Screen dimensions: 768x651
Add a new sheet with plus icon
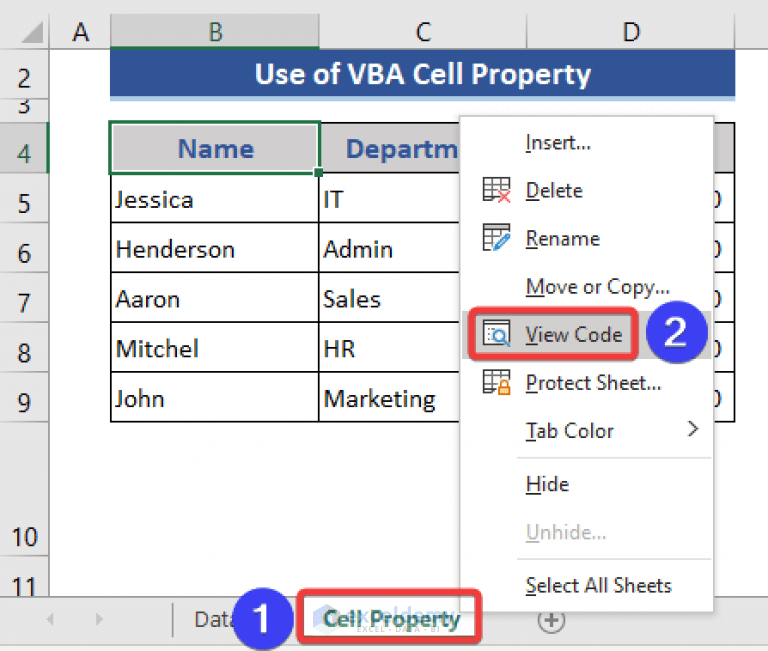pos(551,620)
